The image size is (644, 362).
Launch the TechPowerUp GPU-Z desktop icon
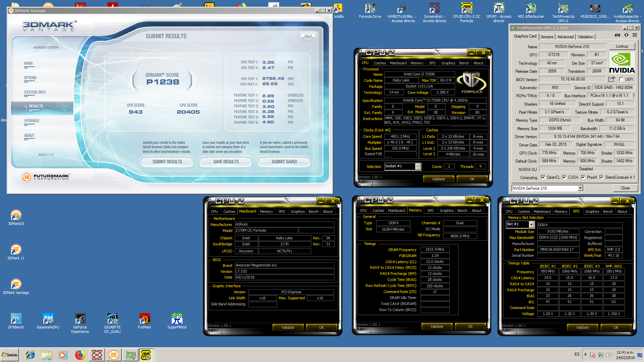(x=563, y=13)
